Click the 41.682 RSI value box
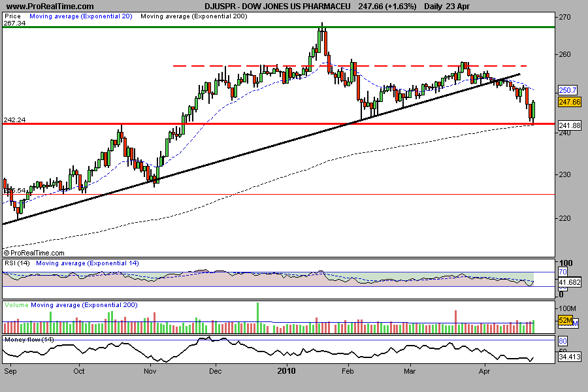This screenshot has width=588, height=392. (x=570, y=282)
